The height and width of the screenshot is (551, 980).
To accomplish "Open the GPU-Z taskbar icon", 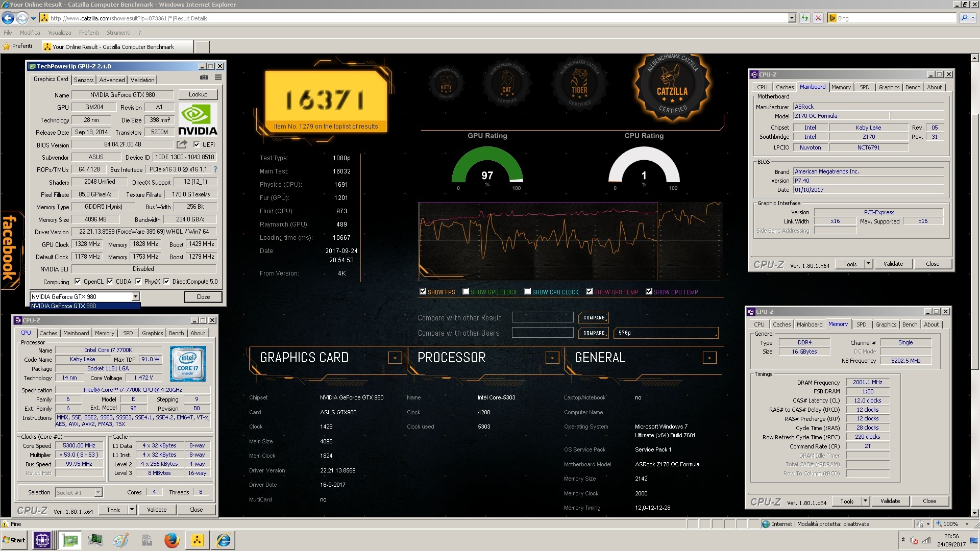I will point(70,540).
